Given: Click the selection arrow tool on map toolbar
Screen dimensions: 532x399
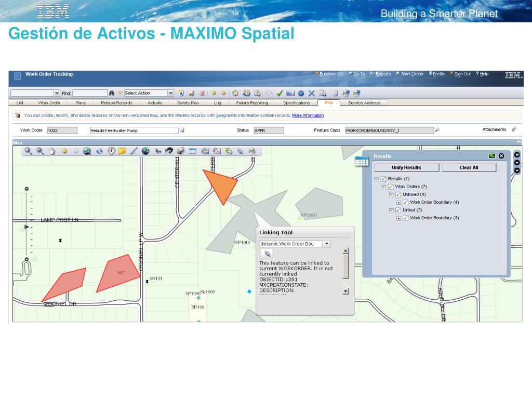Looking at the screenshot, I should point(158,151).
